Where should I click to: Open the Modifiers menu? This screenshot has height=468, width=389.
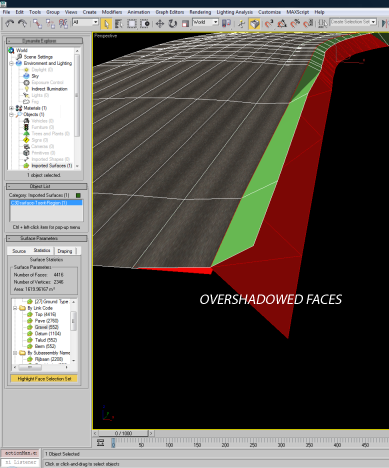(x=112, y=12)
